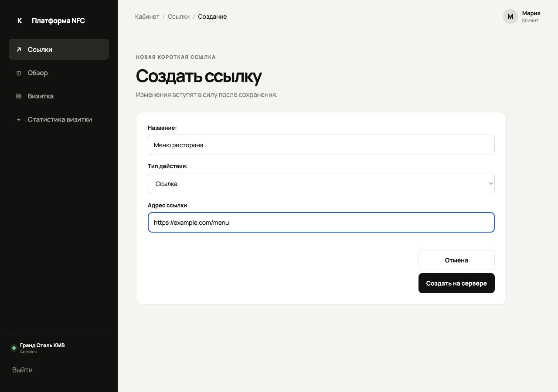Image resolution: width=558 pixels, height=392 pixels.
Task: Click the arrow icon beside Ссылки
Action: coord(19,50)
